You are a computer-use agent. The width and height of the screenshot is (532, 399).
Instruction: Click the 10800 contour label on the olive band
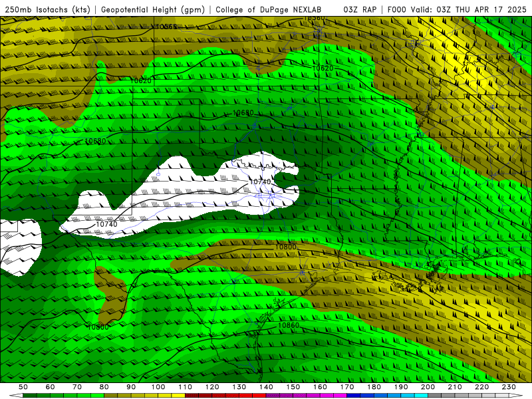tap(285, 247)
